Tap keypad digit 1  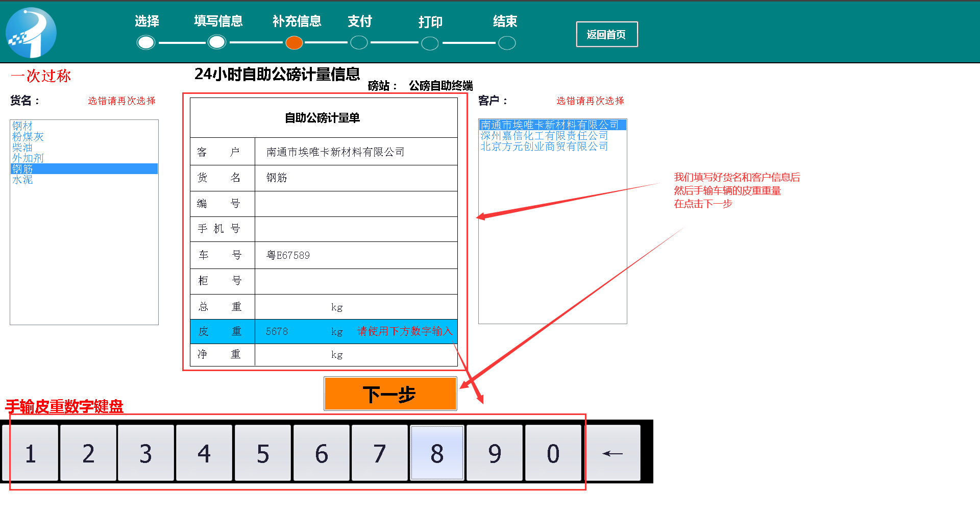(x=30, y=453)
